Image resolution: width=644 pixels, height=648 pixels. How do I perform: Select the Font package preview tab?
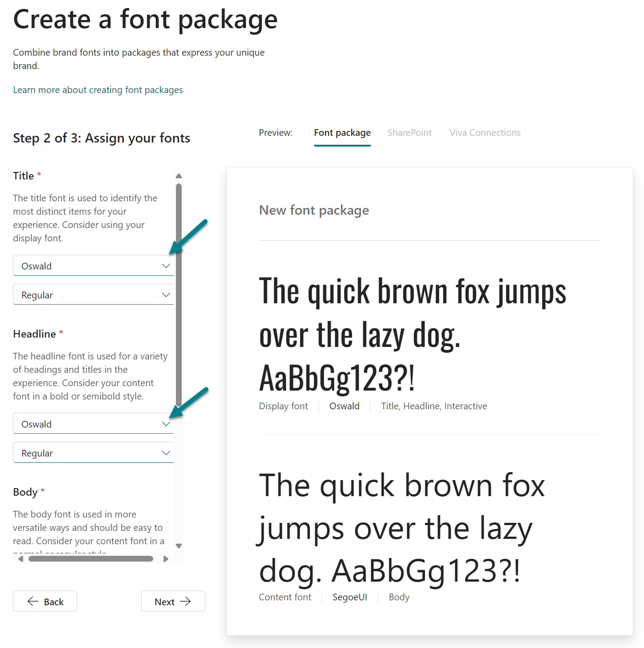(x=342, y=132)
